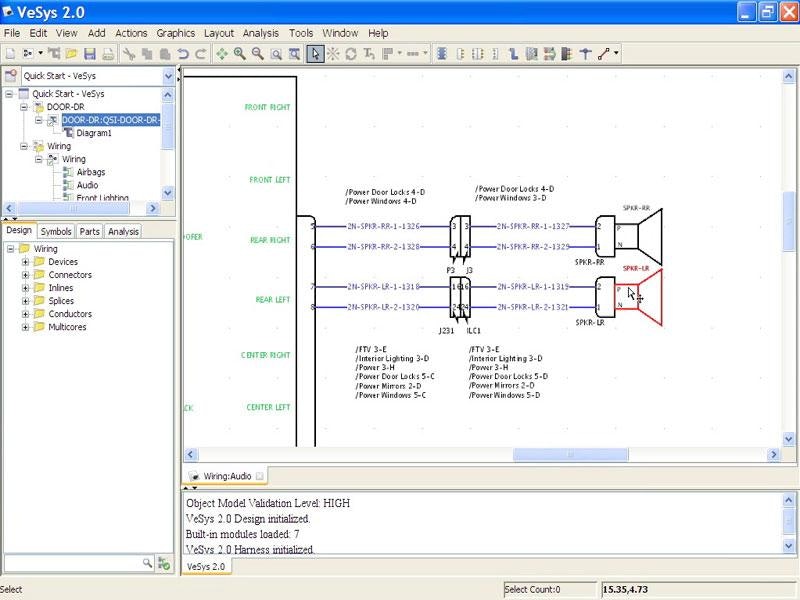Select the Pan tool with green arrows
Viewport: 800px width, 600px height.
(221, 54)
